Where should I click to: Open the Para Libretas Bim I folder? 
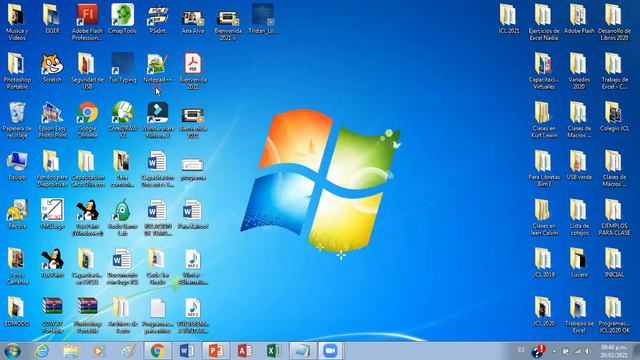pyautogui.click(x=544, y=169)
